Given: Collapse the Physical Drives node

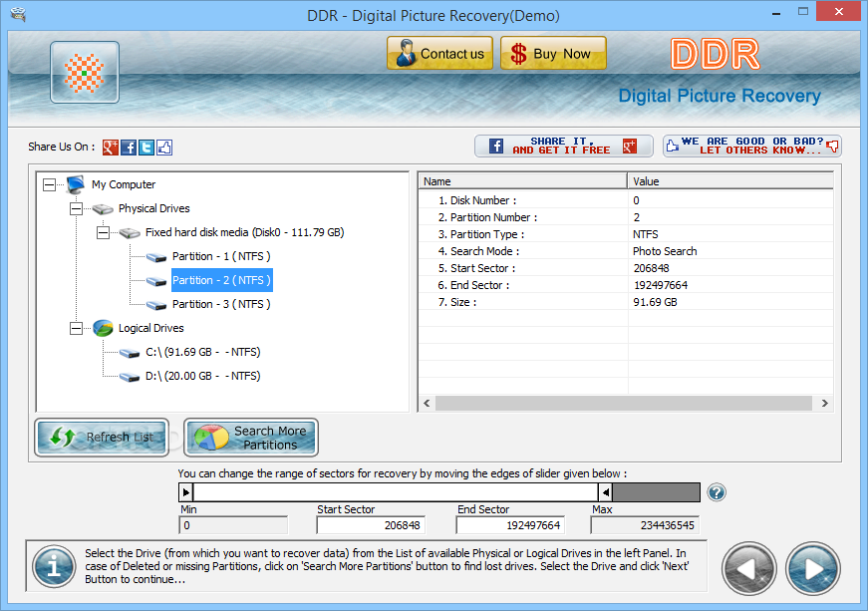Looking at the screenshot, I should (76, 208).
